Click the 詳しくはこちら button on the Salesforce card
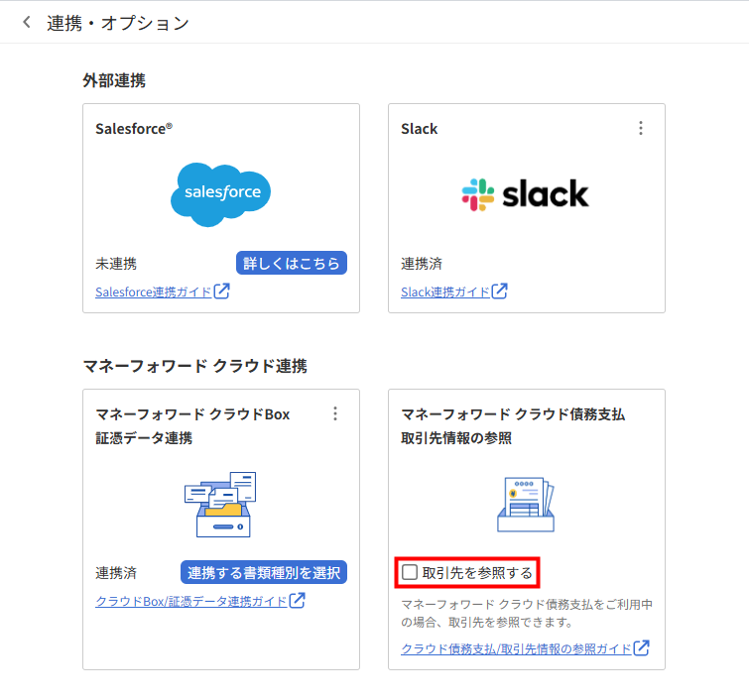Screen dimensions: 749x700 pos(291,263)
